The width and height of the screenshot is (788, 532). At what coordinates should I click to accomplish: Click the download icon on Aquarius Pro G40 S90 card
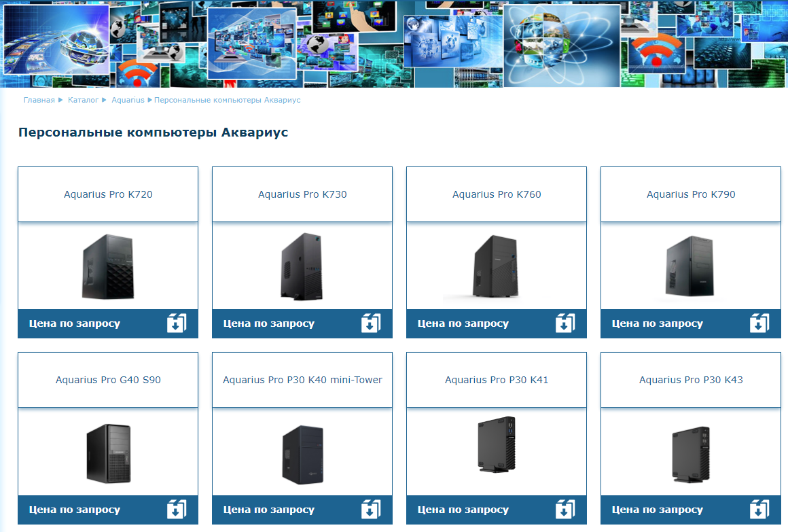point(177,509)
